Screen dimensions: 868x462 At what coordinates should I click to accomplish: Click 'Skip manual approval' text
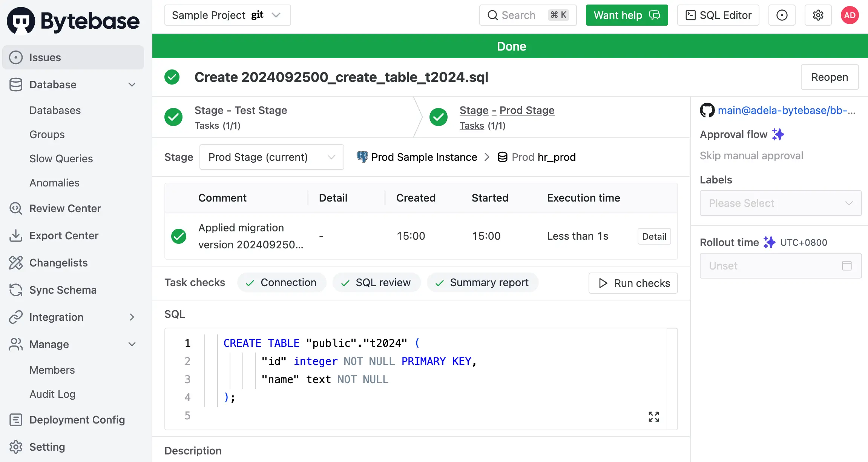tap(751, 156)
